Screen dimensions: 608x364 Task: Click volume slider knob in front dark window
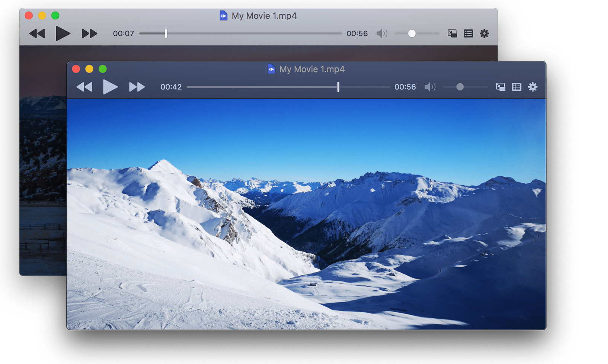[x=460, y=87]
